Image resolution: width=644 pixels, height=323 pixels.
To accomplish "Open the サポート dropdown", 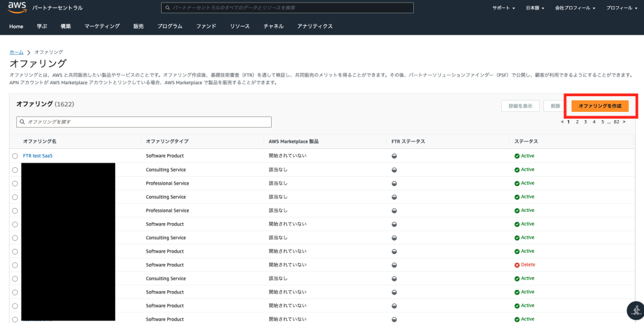I will [504, 8].
